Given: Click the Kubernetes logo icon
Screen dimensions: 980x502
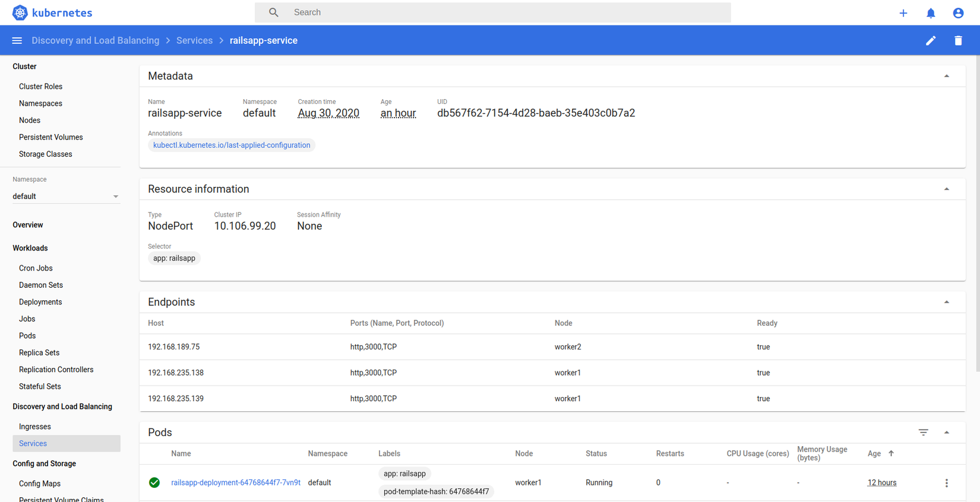Looking at the screenshot, I should pos(20,12).
